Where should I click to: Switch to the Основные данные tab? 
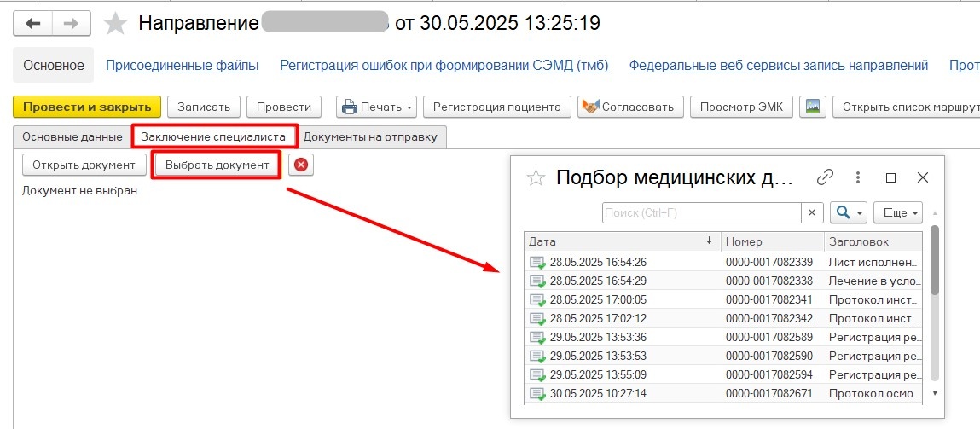tap(72, 136)
